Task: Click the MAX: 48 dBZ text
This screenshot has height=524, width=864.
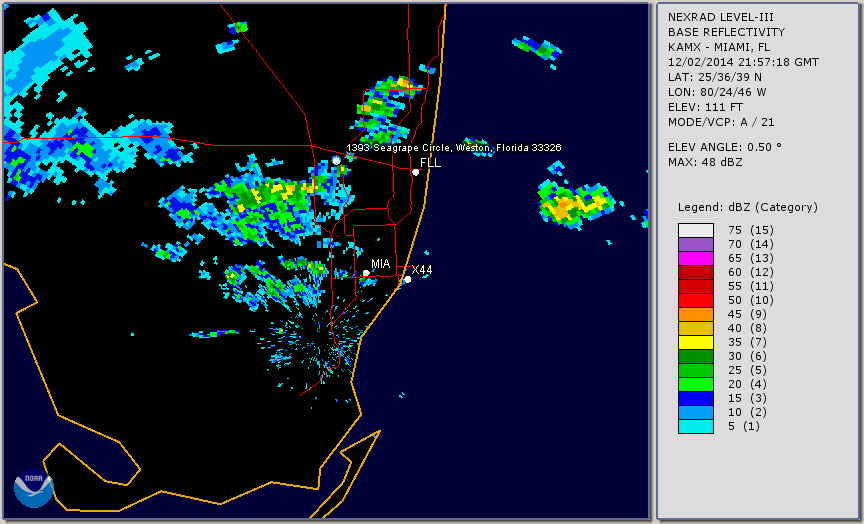Action: pyautogui.click(x=705, y=162)
